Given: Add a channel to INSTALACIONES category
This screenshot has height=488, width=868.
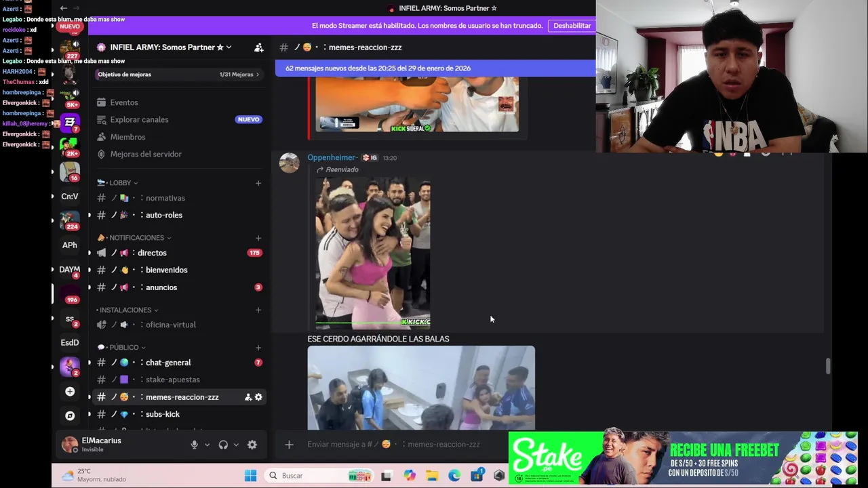Looking at the screenshot, I should 258,310.
